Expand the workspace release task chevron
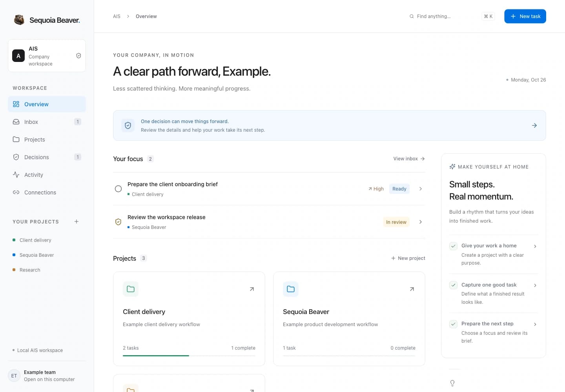565x392 pixels. [421, 222]
